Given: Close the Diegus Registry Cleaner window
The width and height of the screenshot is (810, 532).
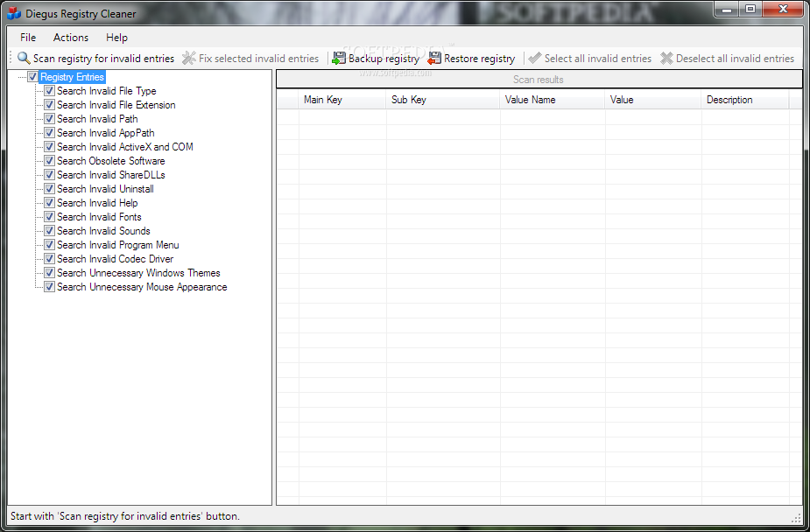Looking at the screenshot, I should [x=783, y=9].
